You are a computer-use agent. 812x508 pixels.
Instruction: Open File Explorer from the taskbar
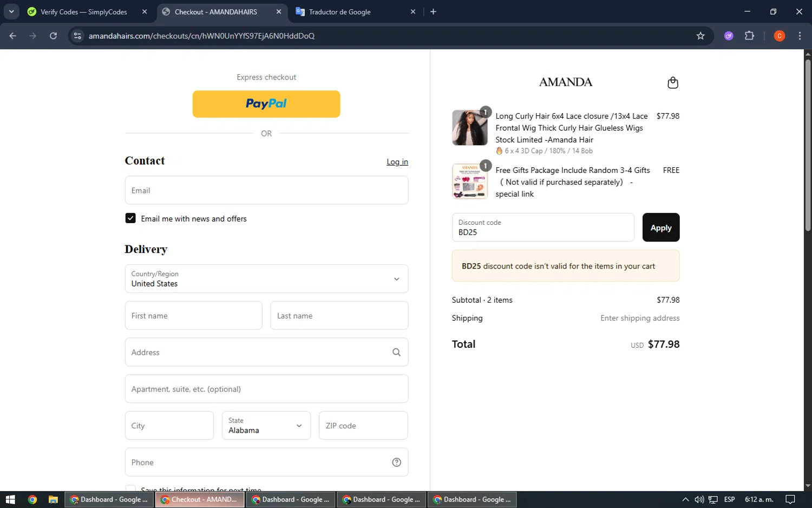click(53, 499)
